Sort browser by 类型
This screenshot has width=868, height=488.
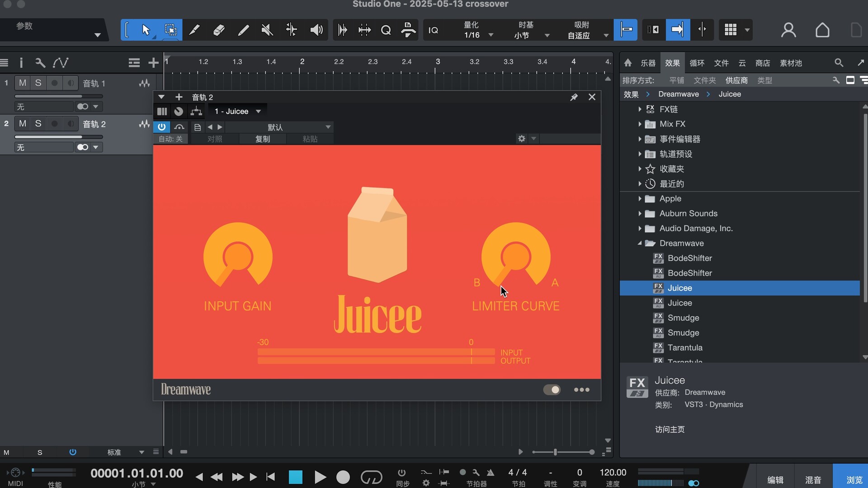click(764, 80)
